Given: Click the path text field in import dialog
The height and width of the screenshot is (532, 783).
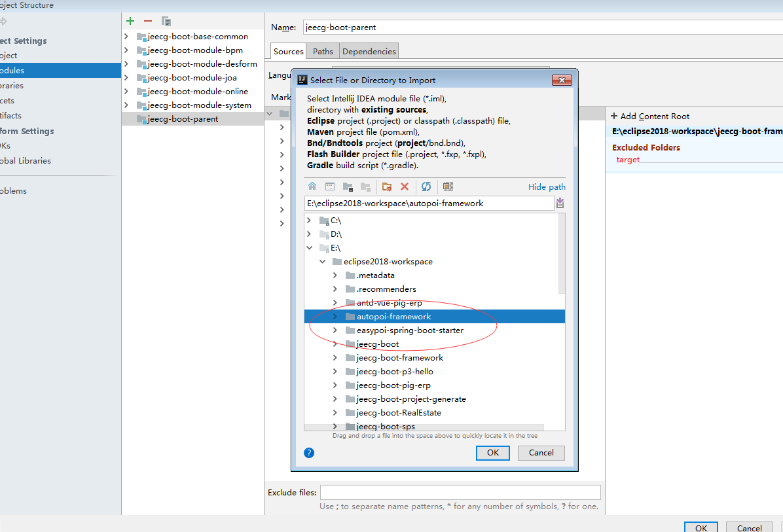Looking at the screenshot, I should (429, 203).
